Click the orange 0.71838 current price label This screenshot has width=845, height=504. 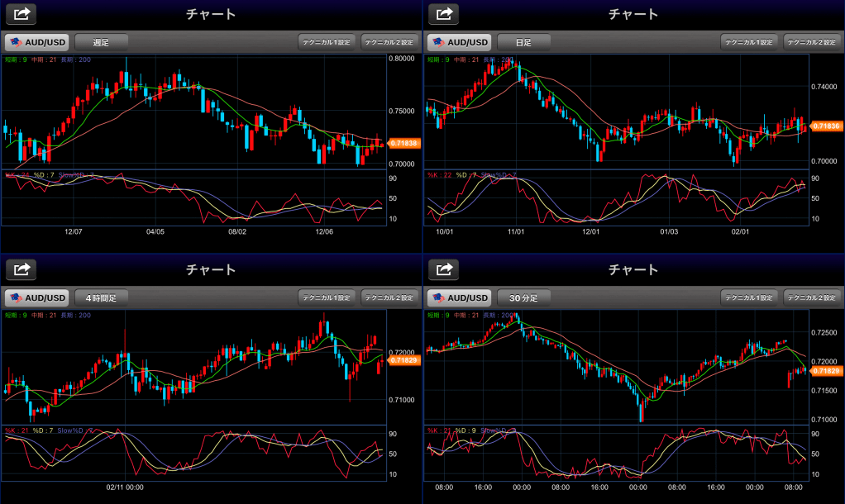[404, 144]
